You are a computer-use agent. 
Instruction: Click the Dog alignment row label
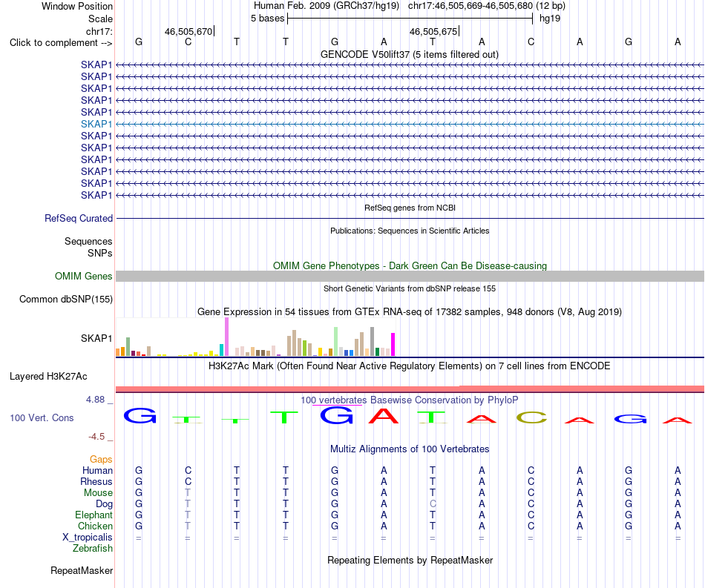pyautogui.click(x=104, y=504)
